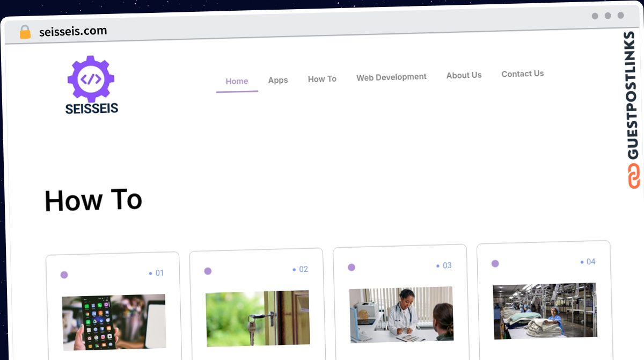Open the Apps menu item
The width and height of the screenshot is (644, 360).
click(x=278, y=80)
